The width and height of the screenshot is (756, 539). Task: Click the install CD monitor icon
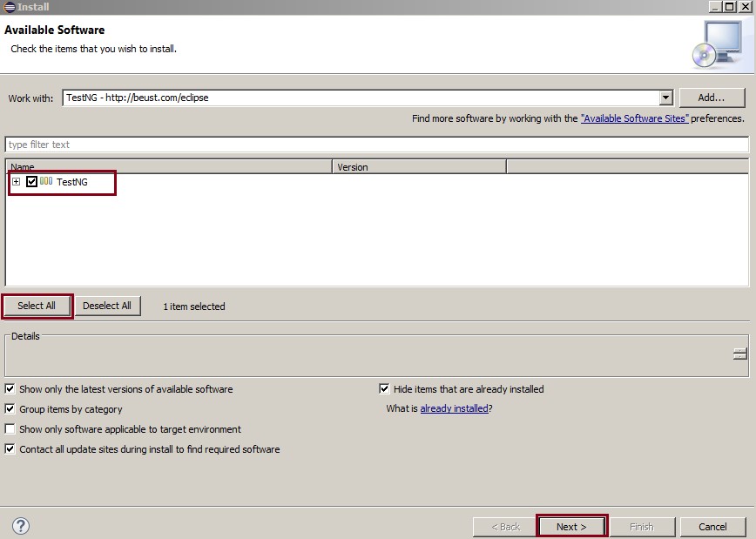coord(718,44)
